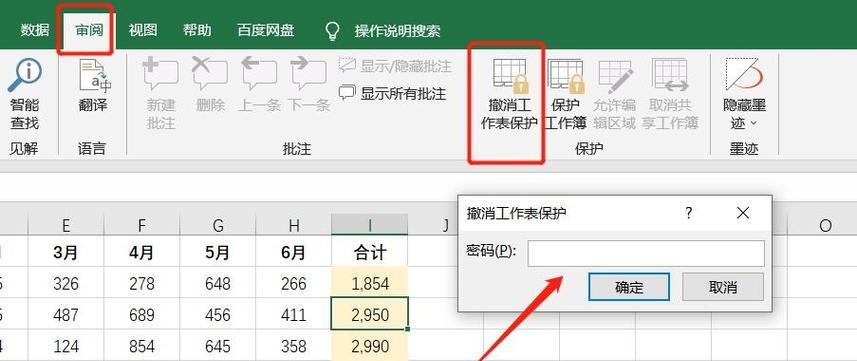Click the lightbulb 操作说明搜索 icon

(332, 31)
